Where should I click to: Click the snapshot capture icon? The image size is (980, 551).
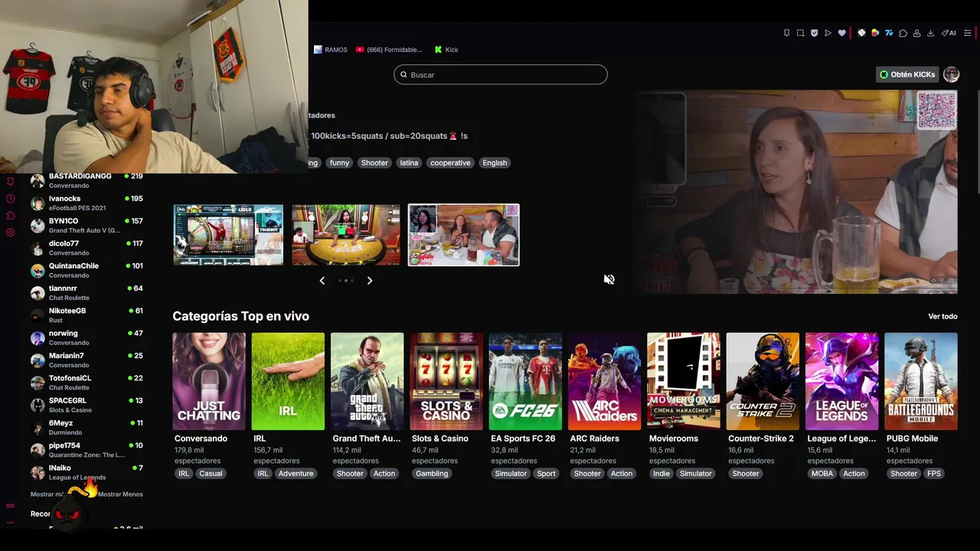[x=800, y=33]
